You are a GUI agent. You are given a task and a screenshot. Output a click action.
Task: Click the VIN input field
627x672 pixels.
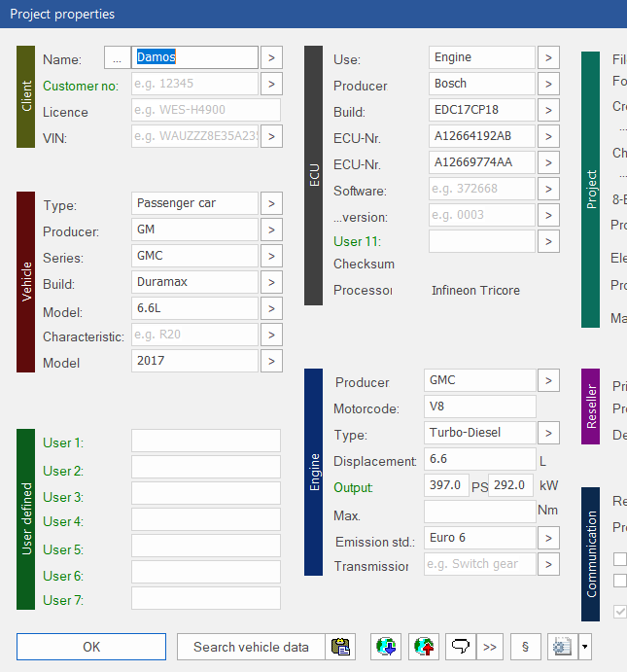[x=194, y=136]
